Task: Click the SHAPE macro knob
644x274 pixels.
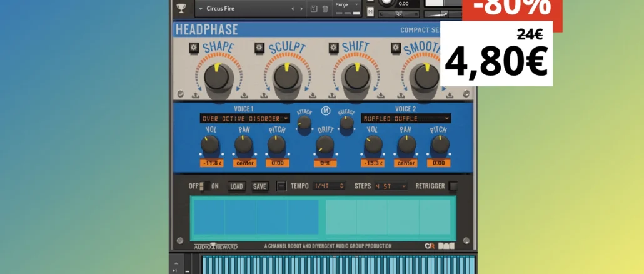Action: (217, 78)
